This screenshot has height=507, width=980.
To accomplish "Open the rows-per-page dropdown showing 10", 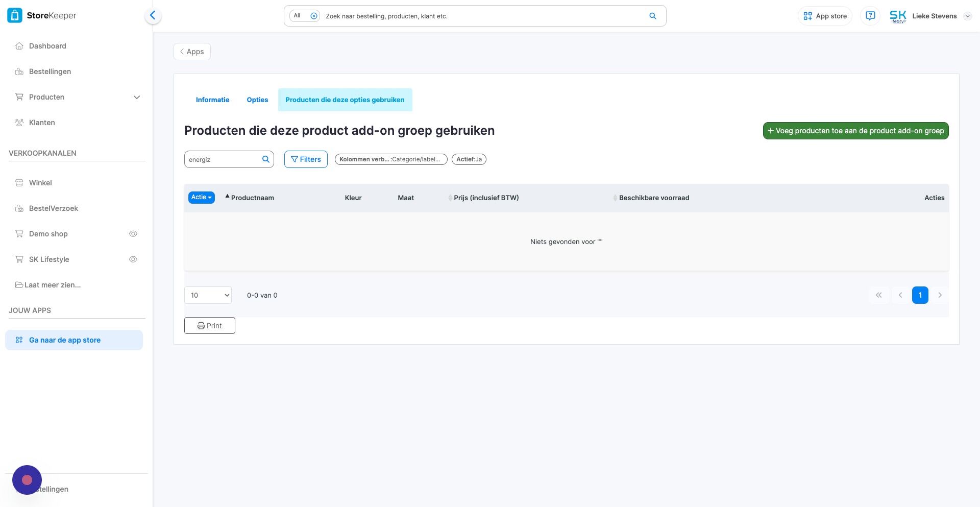I will tap(208, 295).
